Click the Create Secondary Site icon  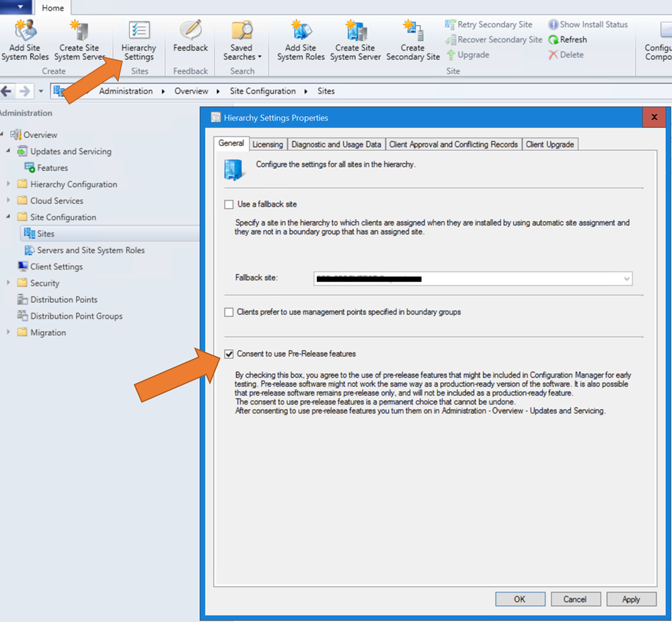tap(413, 41)
